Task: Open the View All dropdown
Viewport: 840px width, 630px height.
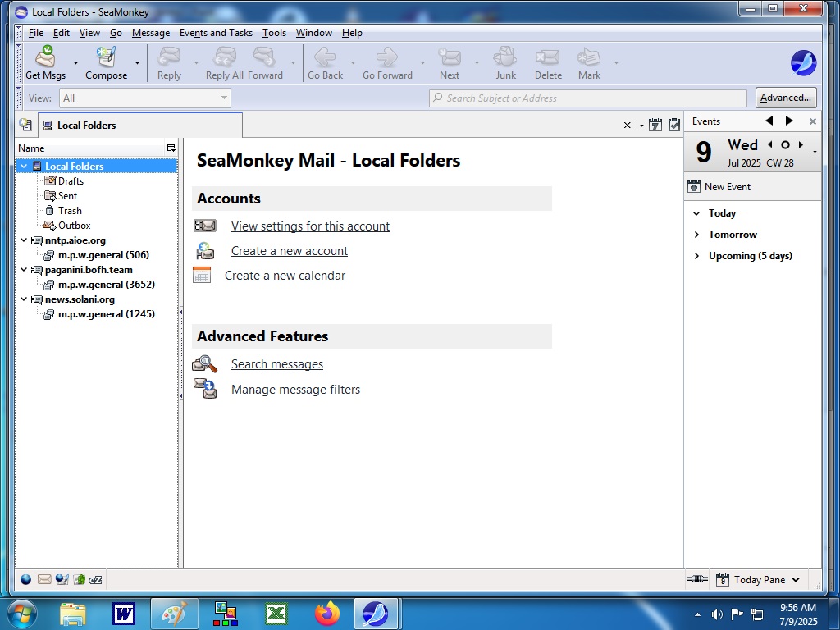Action: tap(144, 98)
